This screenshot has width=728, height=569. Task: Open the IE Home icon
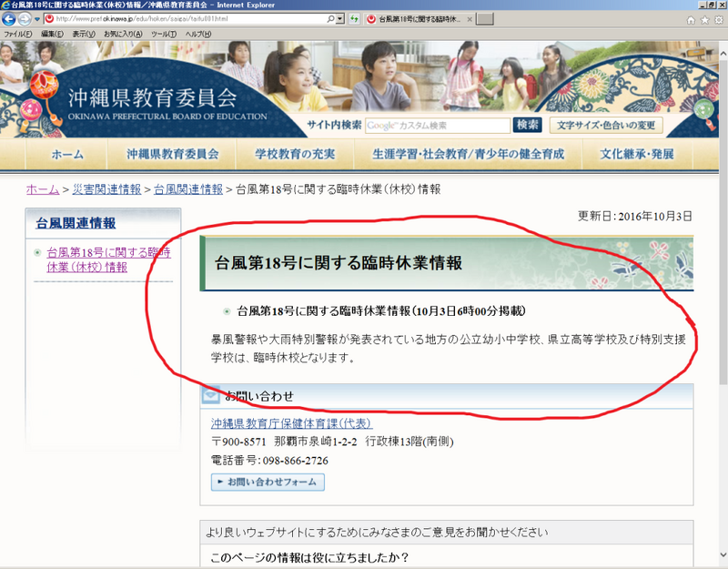(692, 19)
